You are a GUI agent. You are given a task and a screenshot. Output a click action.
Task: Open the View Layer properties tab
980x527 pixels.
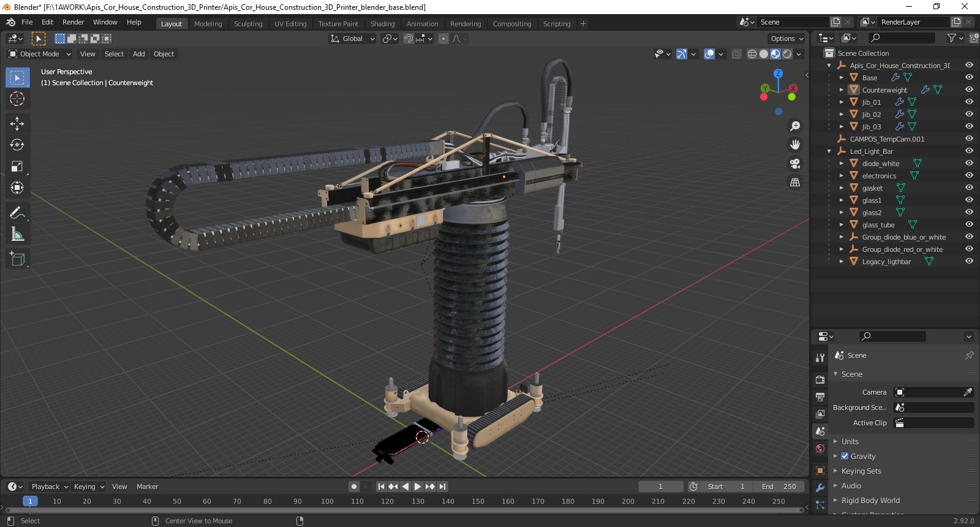[820, 414]
